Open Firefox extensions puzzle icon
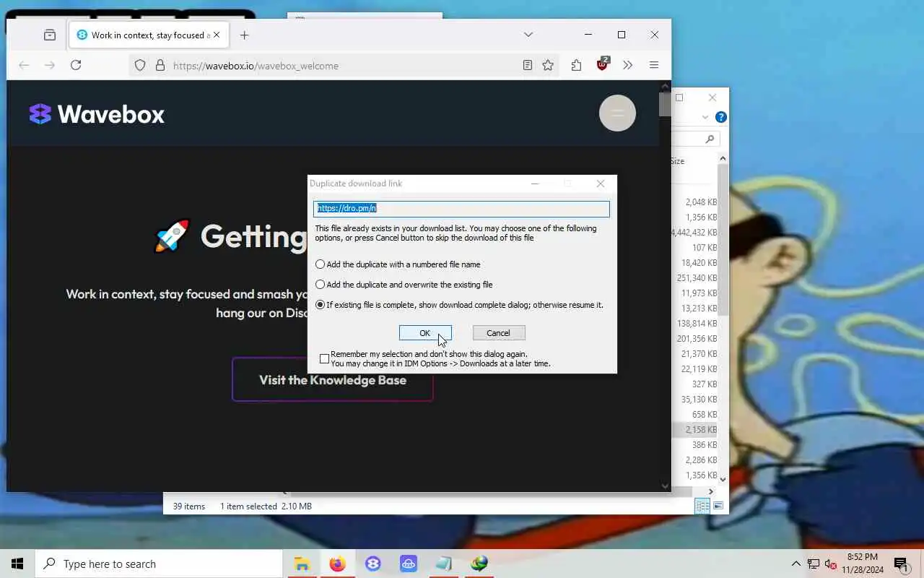 (576, 65)
